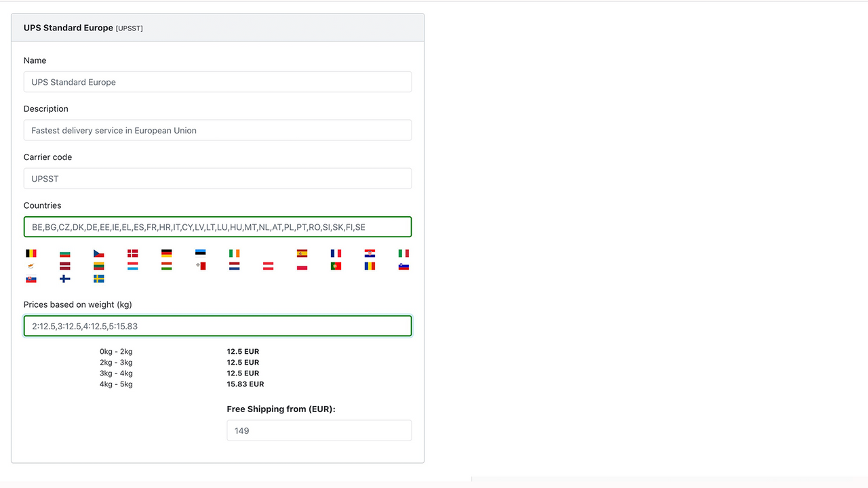Click the Poland flag icon
The width and height of the screenshot is (868, 488).
(302, 266)
